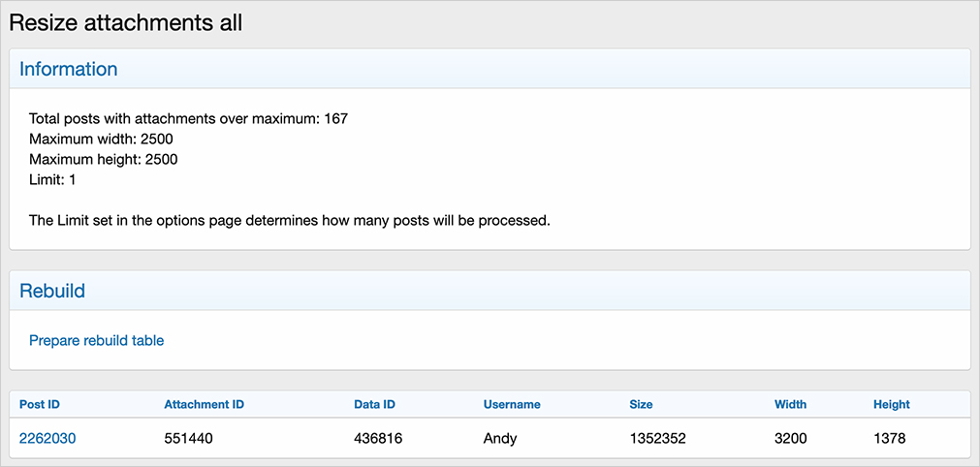The height and width of the screenshot is (467, 980).
Task: Select attachment ID value 551440
Action: (x=188, y=438)
